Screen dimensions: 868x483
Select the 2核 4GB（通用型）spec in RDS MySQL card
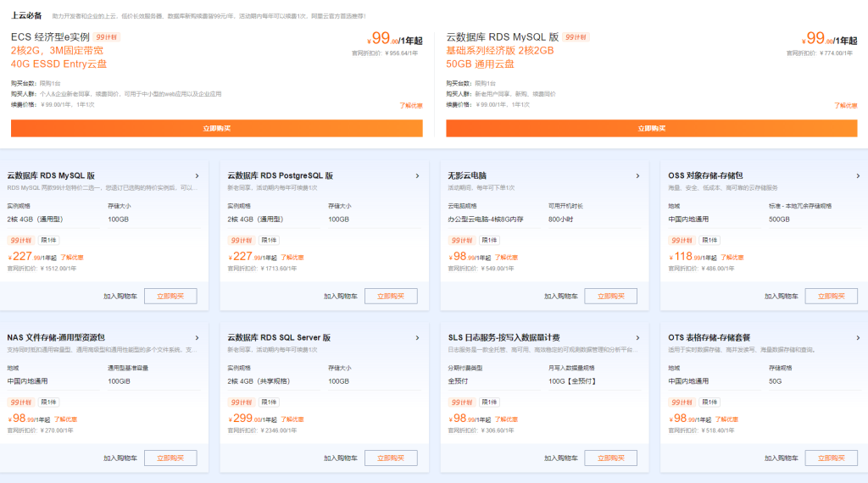pos(53,219)
